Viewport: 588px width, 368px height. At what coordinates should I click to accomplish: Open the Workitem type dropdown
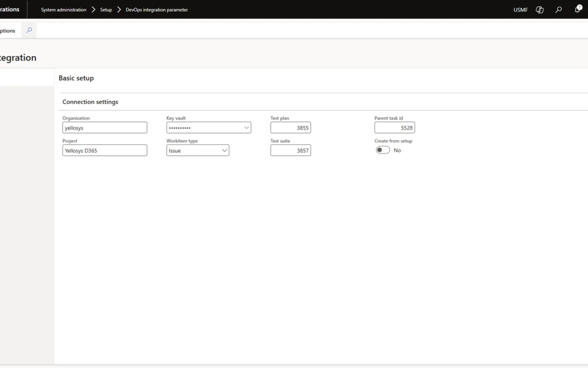pos(198,151)
